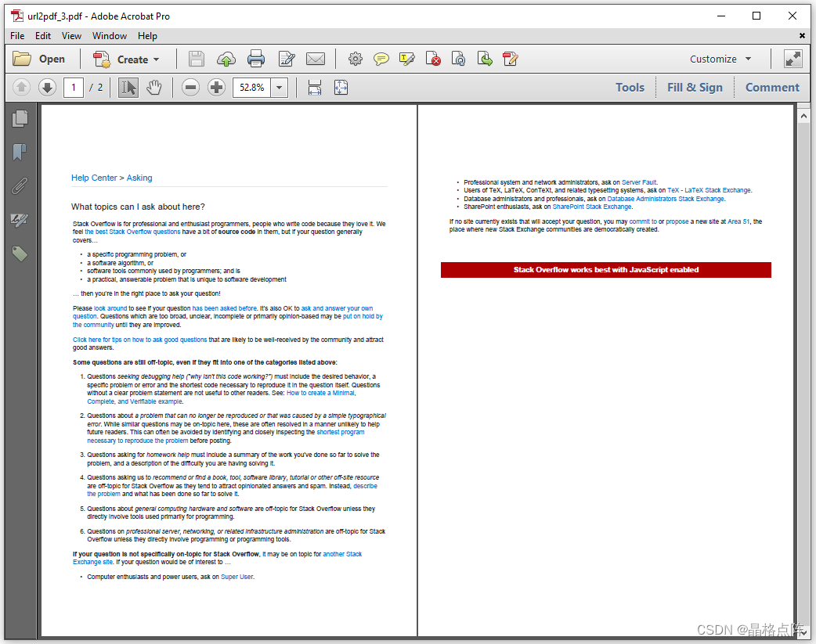Click the Fit width scrolling icon
The height and width of the screenshot is (644, 816).
point(315,88)
